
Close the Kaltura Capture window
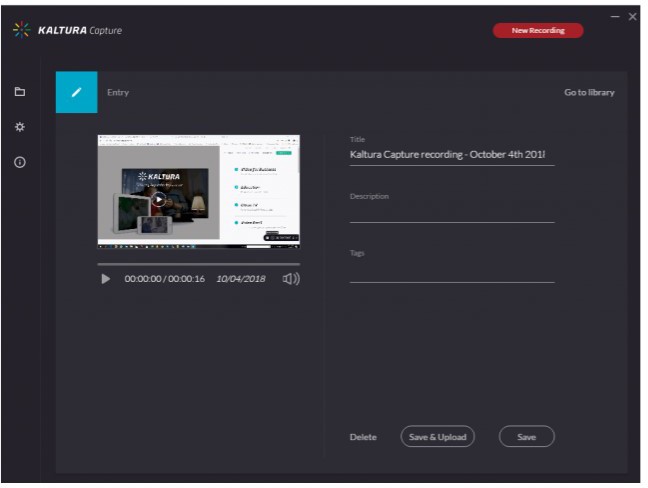tap(633, 16)
